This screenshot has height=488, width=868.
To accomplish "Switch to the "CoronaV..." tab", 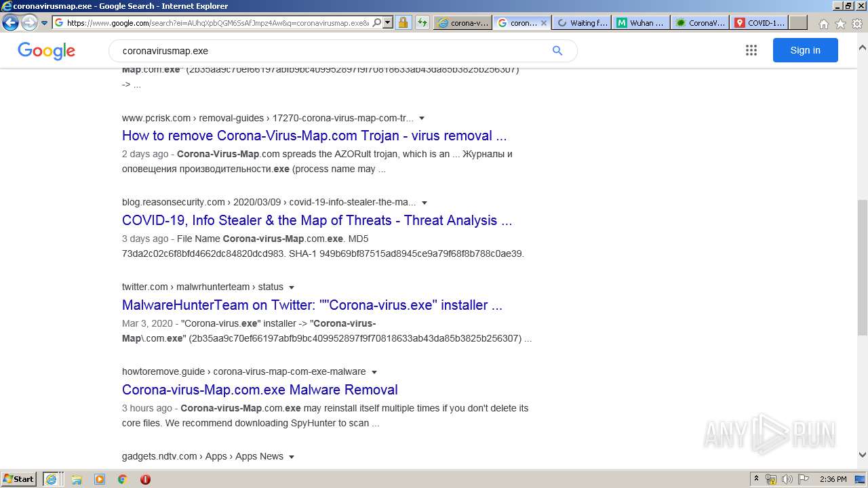I will click(700, 22).
